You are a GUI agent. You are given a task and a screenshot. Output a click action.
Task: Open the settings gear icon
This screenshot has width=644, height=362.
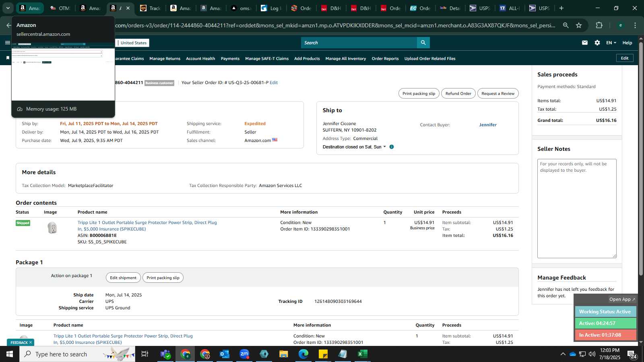(597, 43)
